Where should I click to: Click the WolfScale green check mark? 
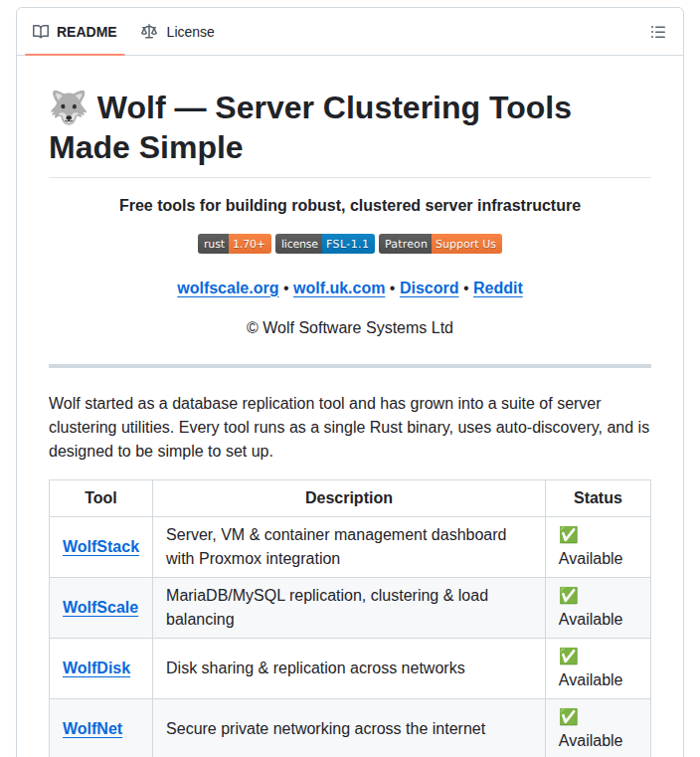tap(569, 595)
